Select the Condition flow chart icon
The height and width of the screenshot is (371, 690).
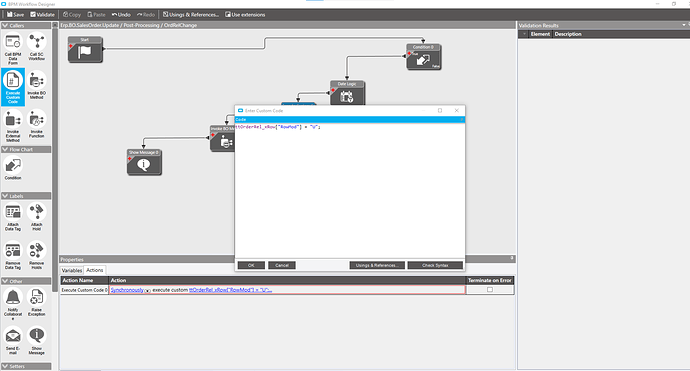coord(13,166)
